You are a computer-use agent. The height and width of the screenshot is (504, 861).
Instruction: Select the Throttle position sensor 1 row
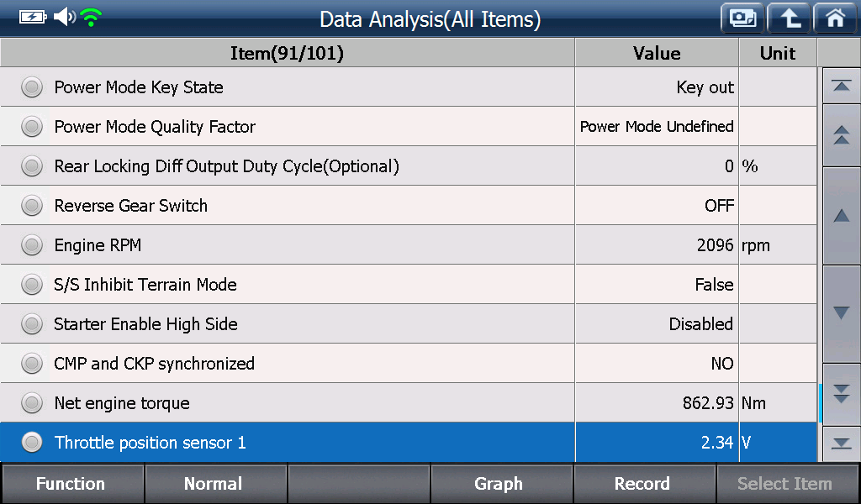[409, 443]
